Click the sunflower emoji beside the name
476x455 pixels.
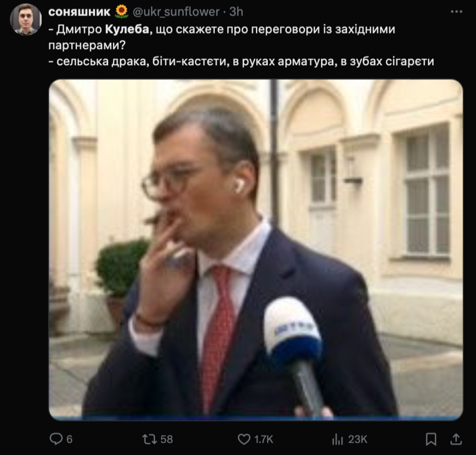coord(122,11)
